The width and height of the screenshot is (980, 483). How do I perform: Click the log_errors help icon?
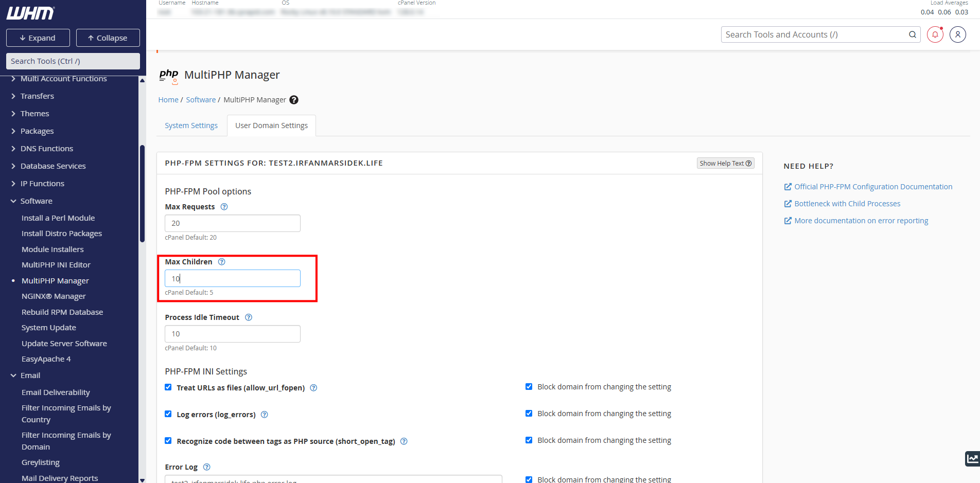pos(265,415)
